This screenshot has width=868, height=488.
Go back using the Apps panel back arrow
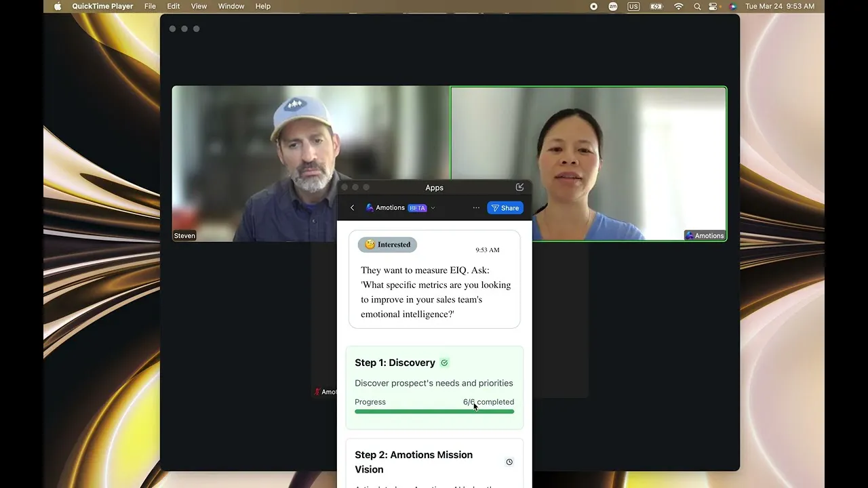coord(352,208)
